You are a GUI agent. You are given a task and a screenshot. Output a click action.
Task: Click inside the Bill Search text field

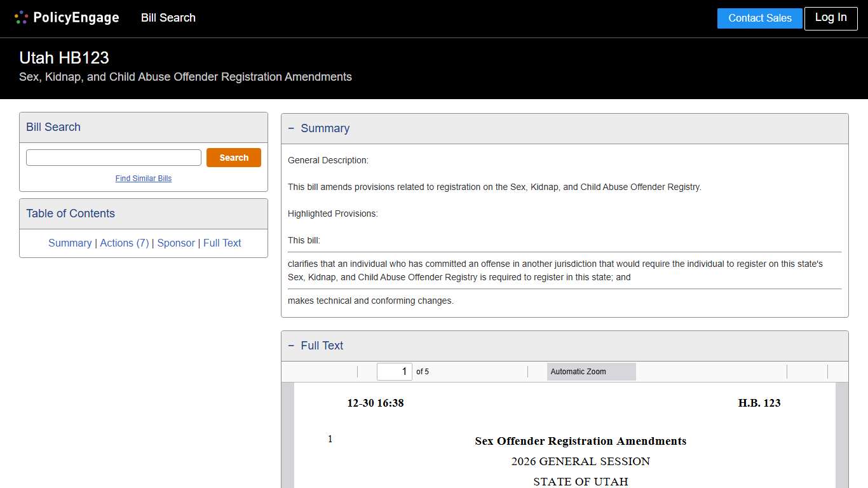point(113,157)
